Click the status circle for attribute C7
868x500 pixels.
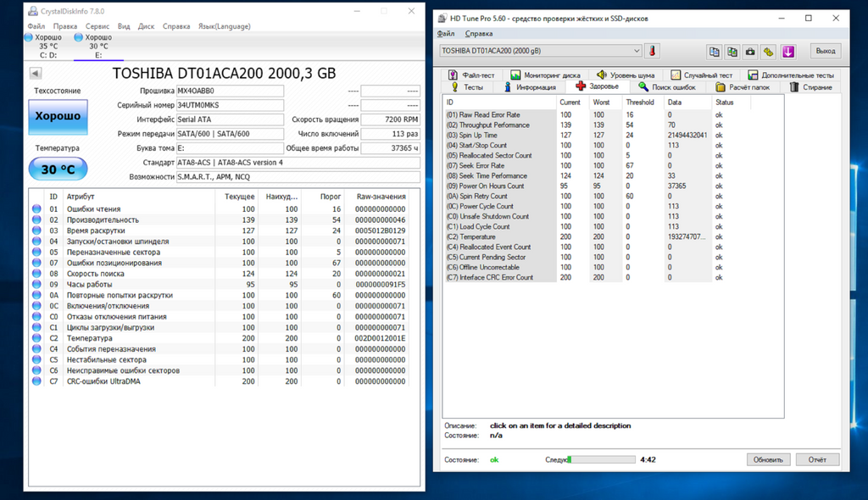point(36,381)
